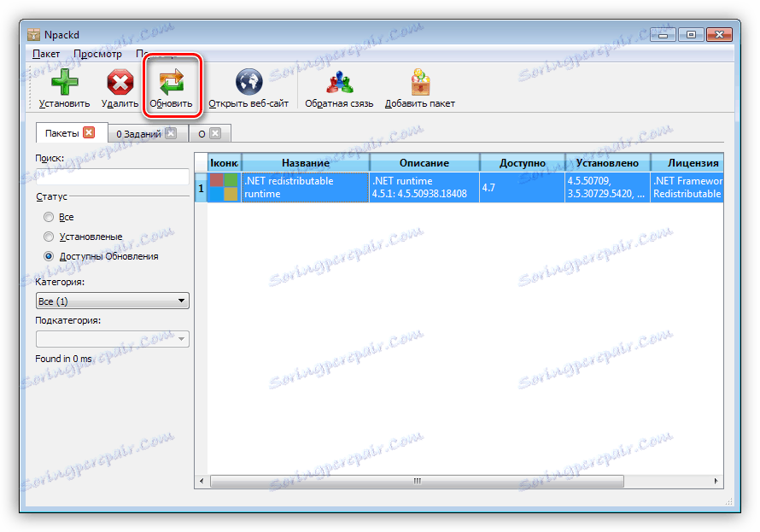
Task: Sort by the Доступно column header
Action: [x=523, y=163]
